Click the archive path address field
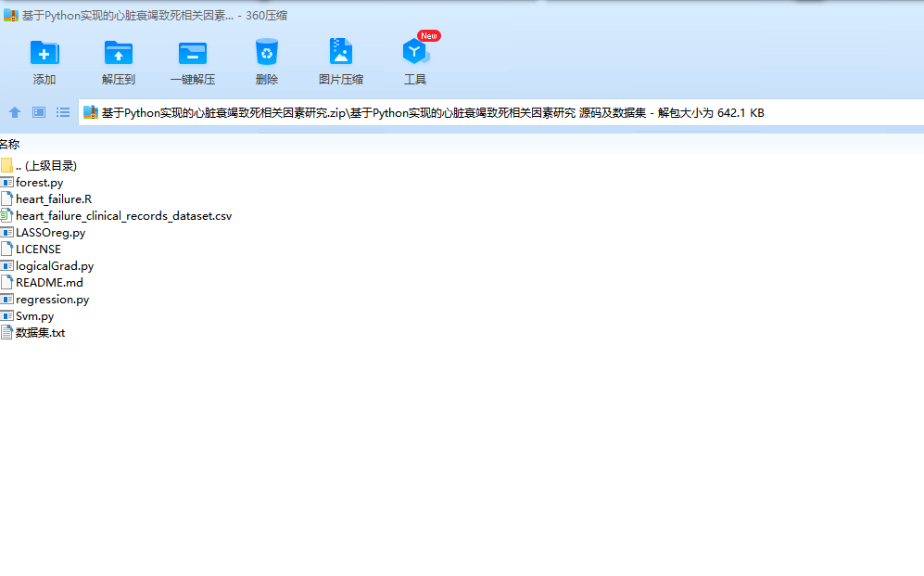This screenshot has width=924, height=576. (x=500, y=112)
